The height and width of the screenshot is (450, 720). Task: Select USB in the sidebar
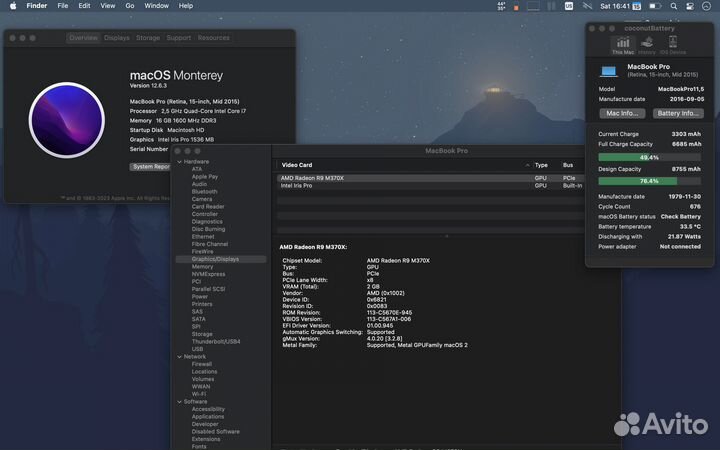click(197, 349)
